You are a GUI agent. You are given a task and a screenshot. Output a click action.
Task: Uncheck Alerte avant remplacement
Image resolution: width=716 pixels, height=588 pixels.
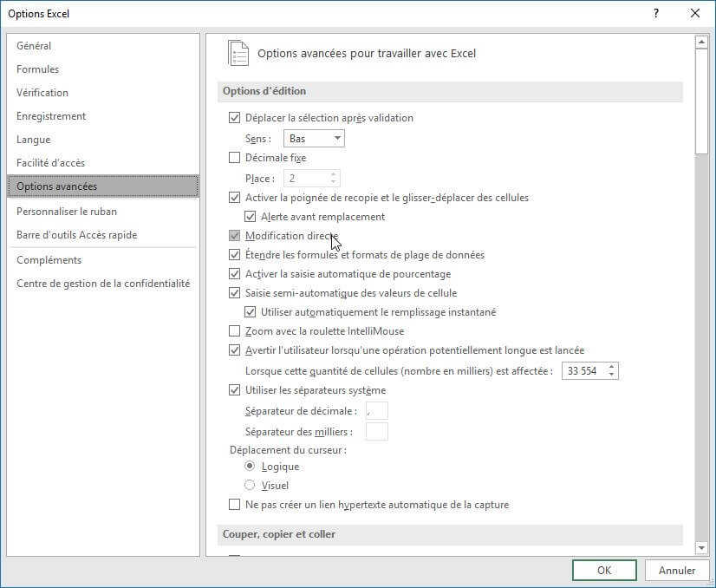coord(250,217)
